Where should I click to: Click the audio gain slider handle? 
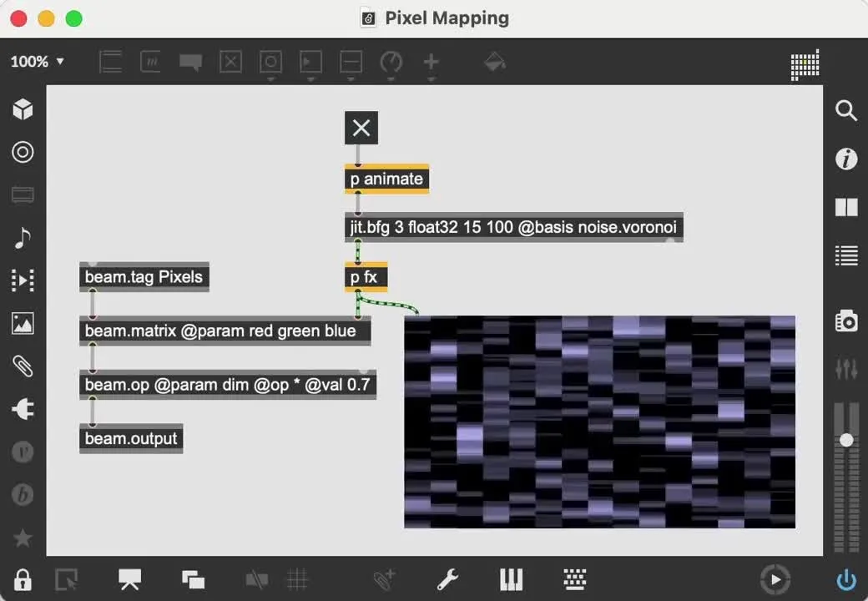[x=846, y=440]
